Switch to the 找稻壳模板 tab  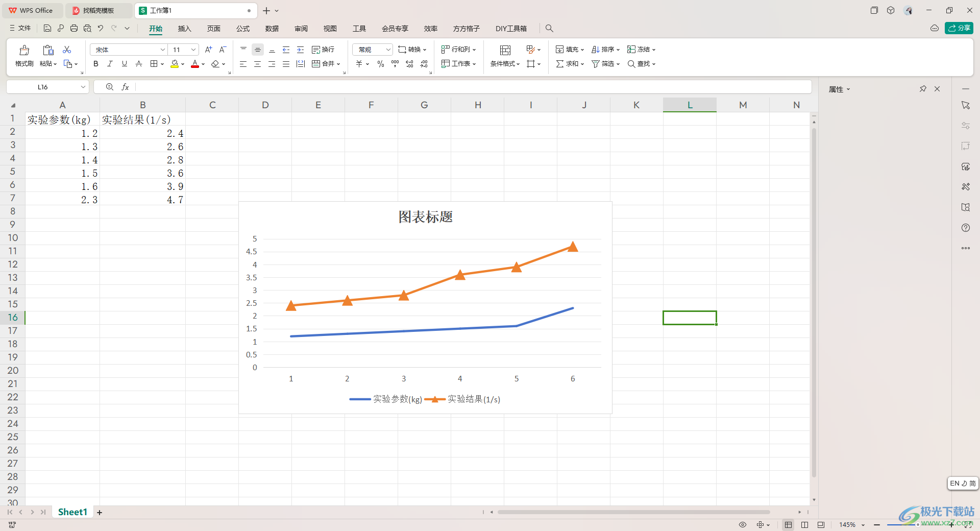point(98,10)
